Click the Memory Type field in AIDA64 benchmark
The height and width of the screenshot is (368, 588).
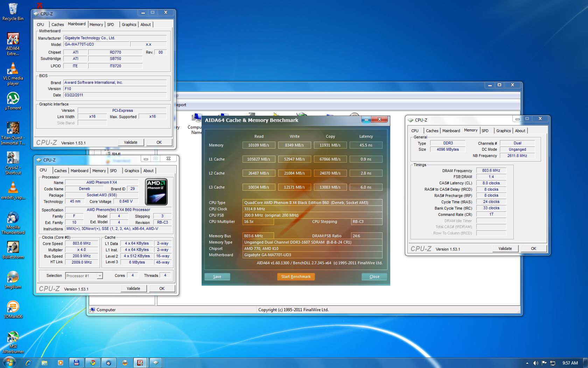313,242
